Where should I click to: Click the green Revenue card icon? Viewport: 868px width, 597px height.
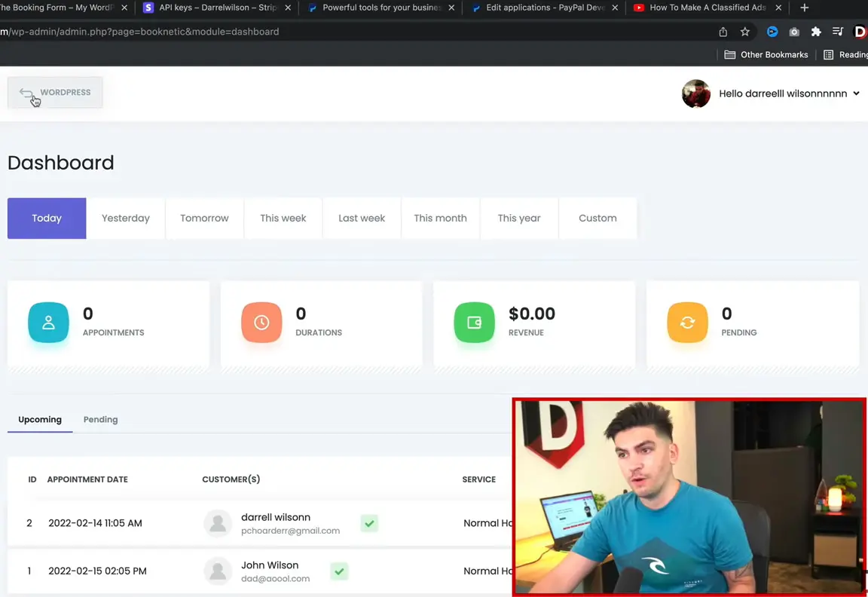(x=474, y=322)
